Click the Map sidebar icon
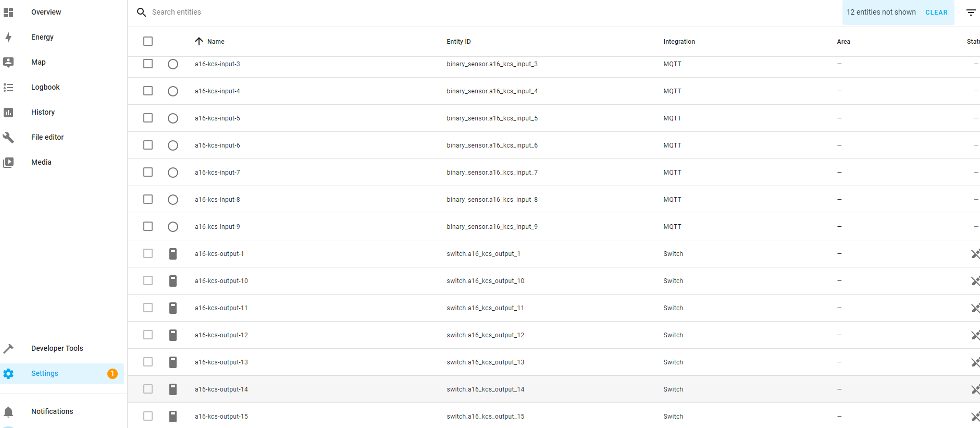The width and height of the screenshot is (980, 428). 8,62
